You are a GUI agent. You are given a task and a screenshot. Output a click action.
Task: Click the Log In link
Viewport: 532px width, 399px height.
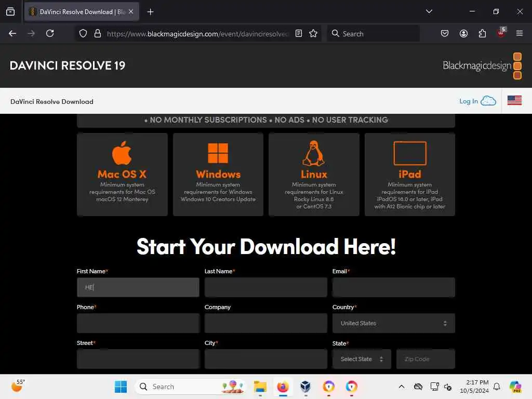(468, 101)
